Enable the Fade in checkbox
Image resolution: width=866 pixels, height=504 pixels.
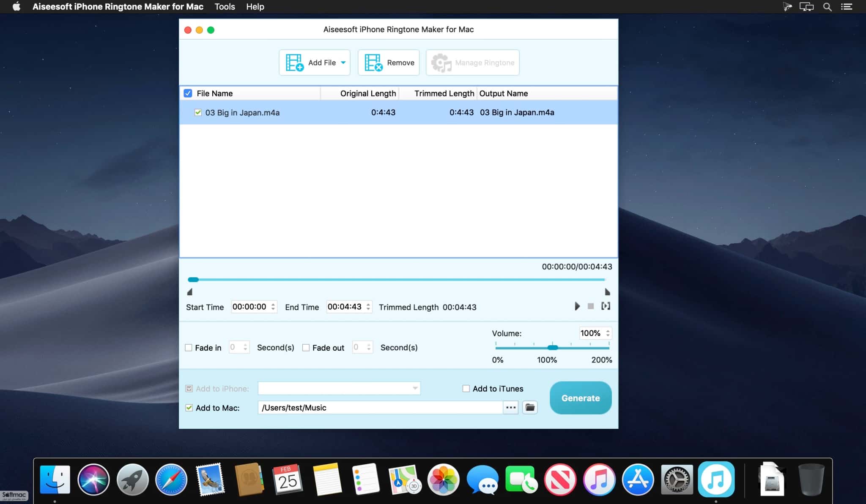pos(189,348)
